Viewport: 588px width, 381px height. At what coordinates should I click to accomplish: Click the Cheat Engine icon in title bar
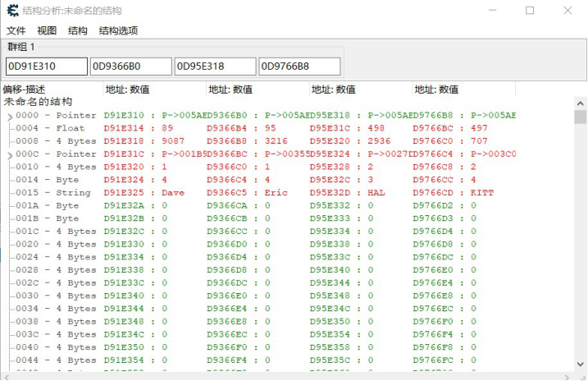pyautogui.click(x=13, y=11)
